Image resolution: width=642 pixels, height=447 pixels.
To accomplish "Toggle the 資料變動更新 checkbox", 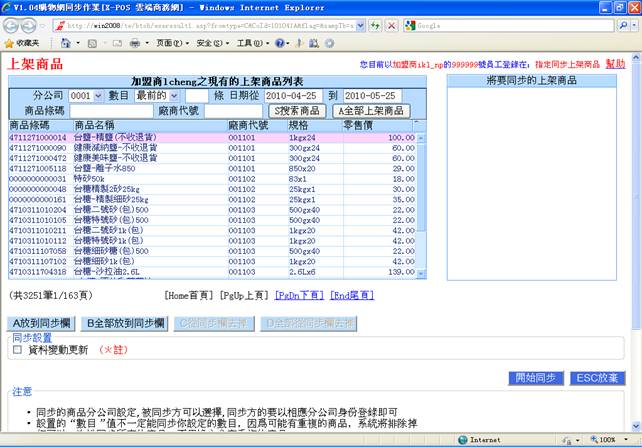I will 17,351.
